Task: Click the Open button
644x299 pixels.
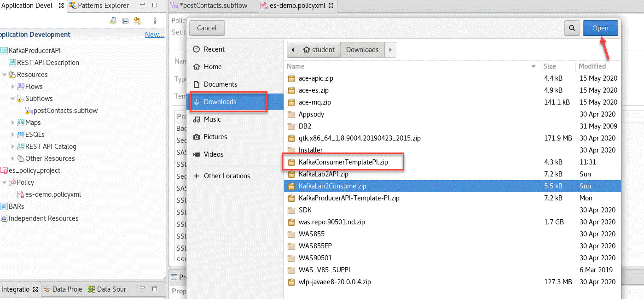Action: (x=600, y=28)
